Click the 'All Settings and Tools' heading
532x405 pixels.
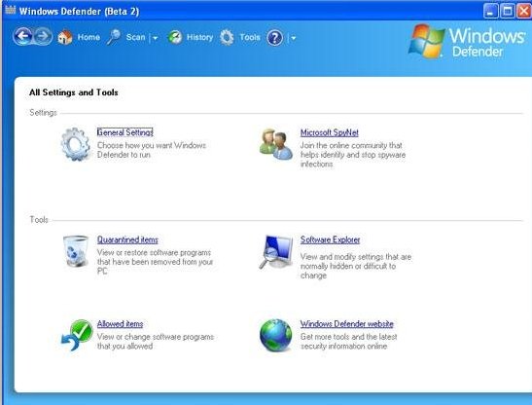pos(74,92)
